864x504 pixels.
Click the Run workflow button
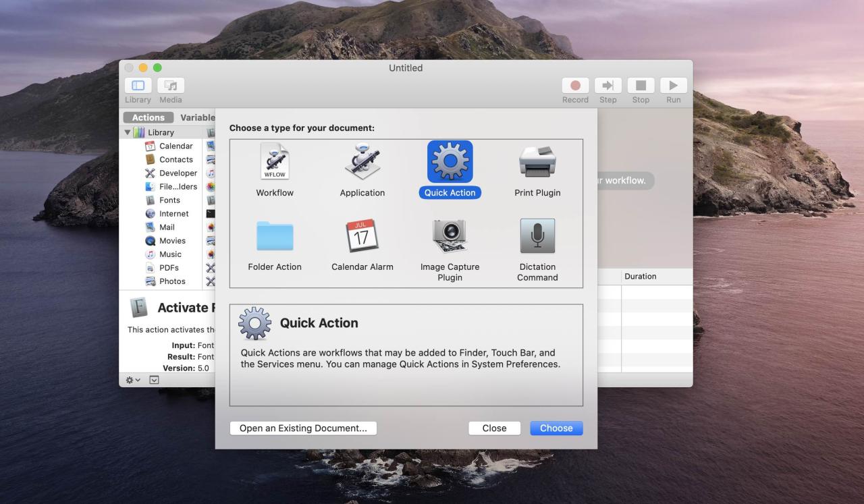pyautogui.click(x=673, y=86)
